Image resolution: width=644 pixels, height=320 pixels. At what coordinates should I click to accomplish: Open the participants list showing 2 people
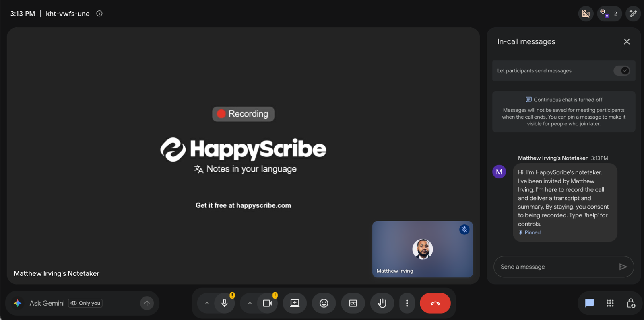609,14
